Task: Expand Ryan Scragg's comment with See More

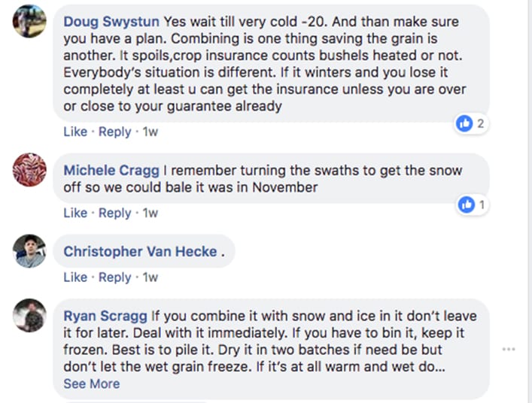Action: coord(91,383)
